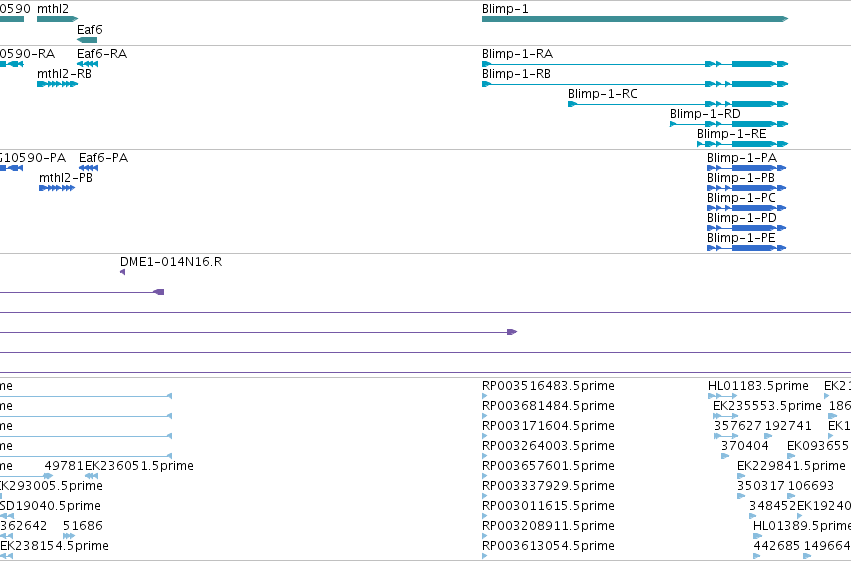Select RP003264003.5prime EST label
The height and width of the screenshot is (561, 851).
pos(548,446)
